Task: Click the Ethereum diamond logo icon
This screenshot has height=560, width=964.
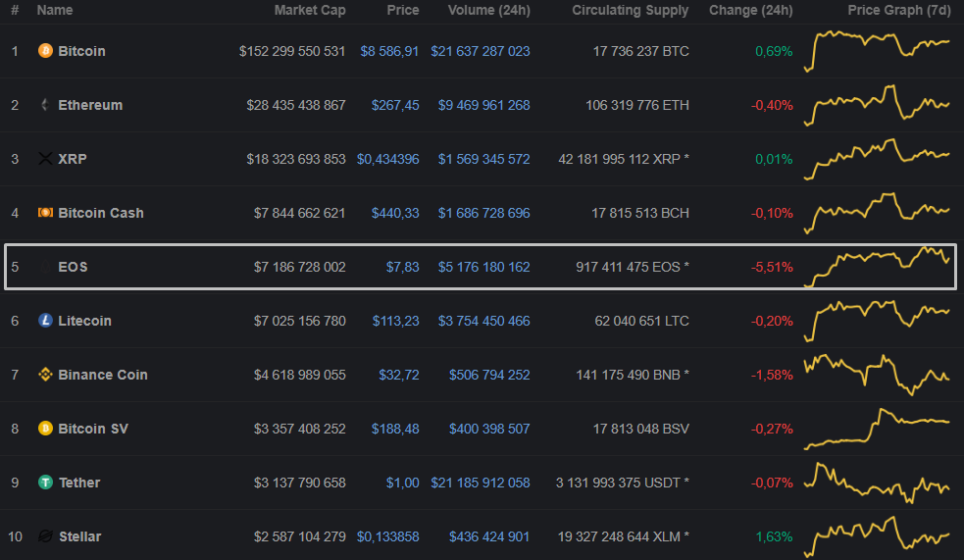Action: (x=45, y=105)
